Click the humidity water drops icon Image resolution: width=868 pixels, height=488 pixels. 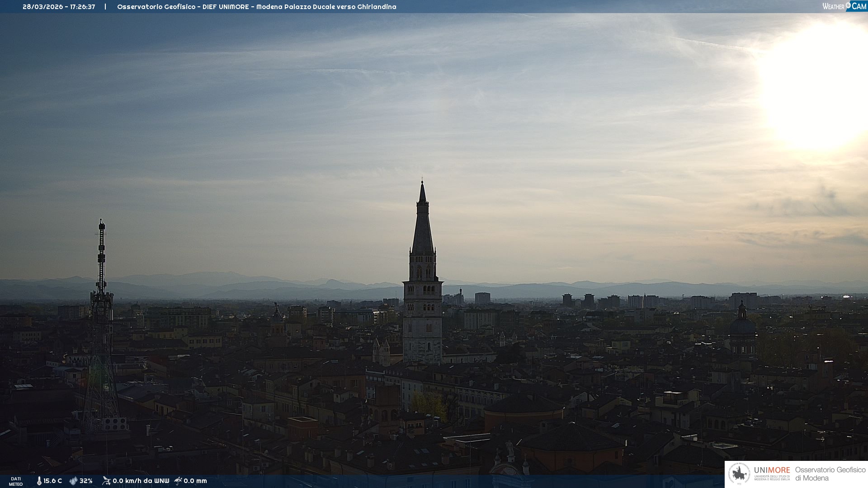point(73,481)
